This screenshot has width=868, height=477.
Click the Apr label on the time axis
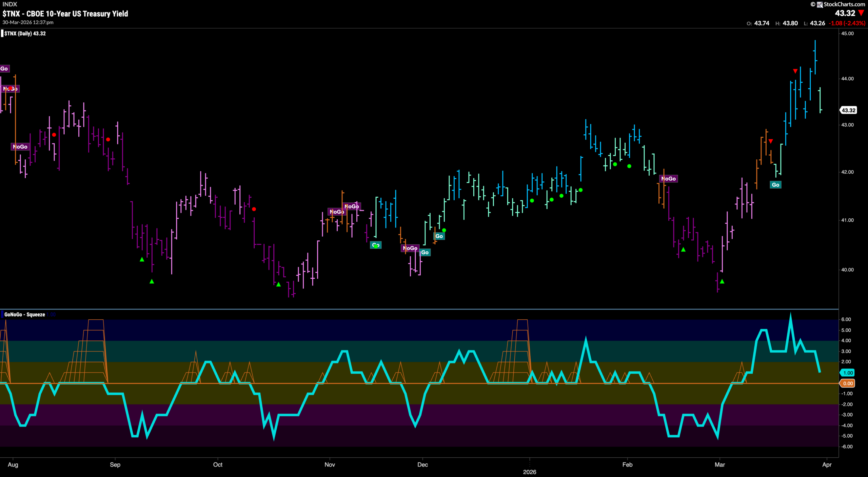coord(827,464)
